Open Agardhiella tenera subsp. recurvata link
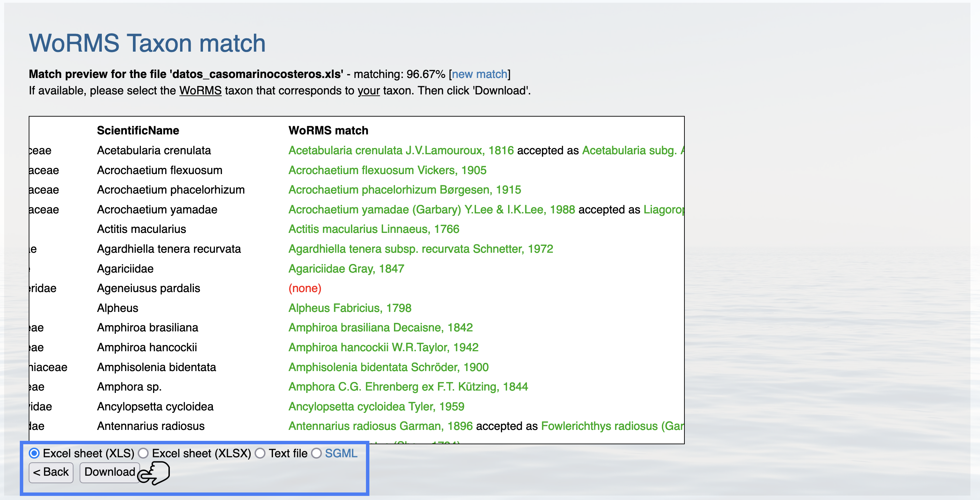This screenshot has height=500, width=980. click(420, 249)
